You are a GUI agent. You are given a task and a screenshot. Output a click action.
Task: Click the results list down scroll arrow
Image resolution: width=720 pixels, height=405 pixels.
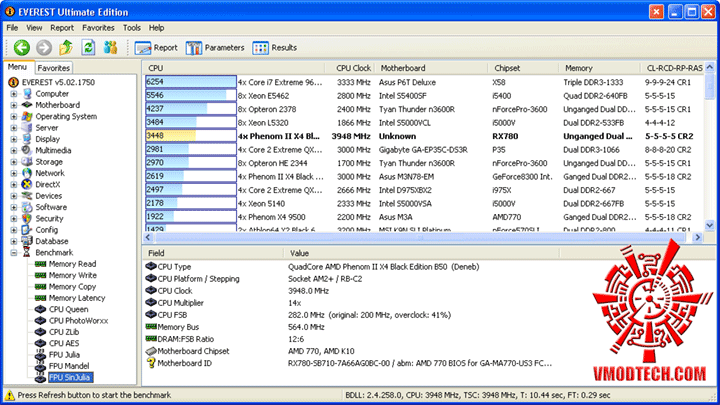710,225
